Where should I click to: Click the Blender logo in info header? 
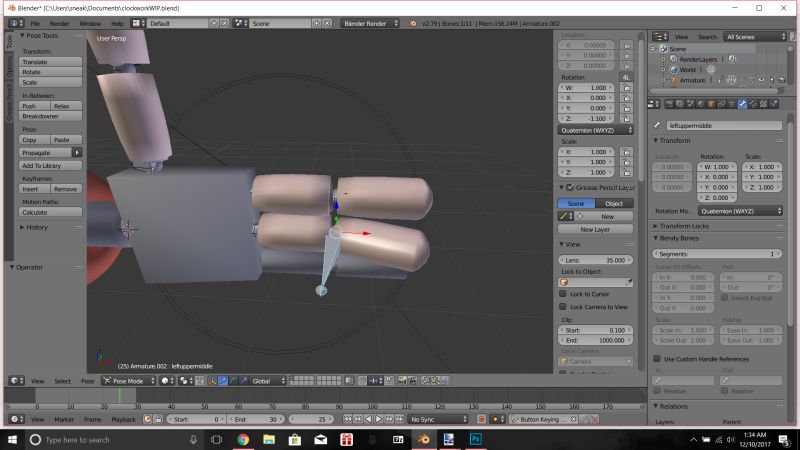pos(412,23)
